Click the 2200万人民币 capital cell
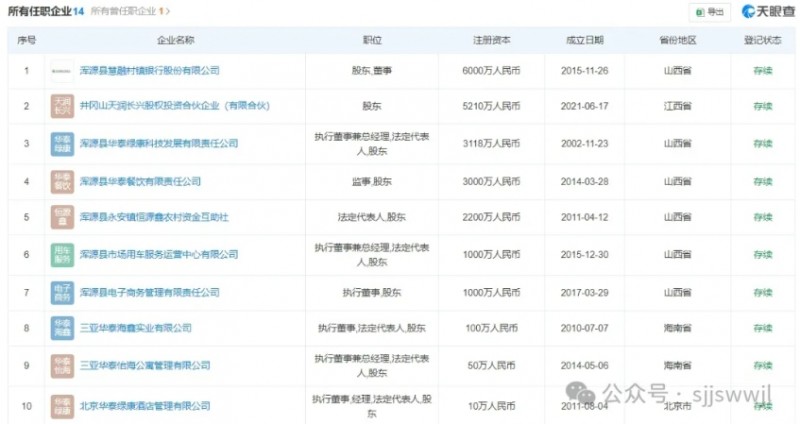This screenshot has height=424, width=800. pyautogui.click(x=491, y=217)
